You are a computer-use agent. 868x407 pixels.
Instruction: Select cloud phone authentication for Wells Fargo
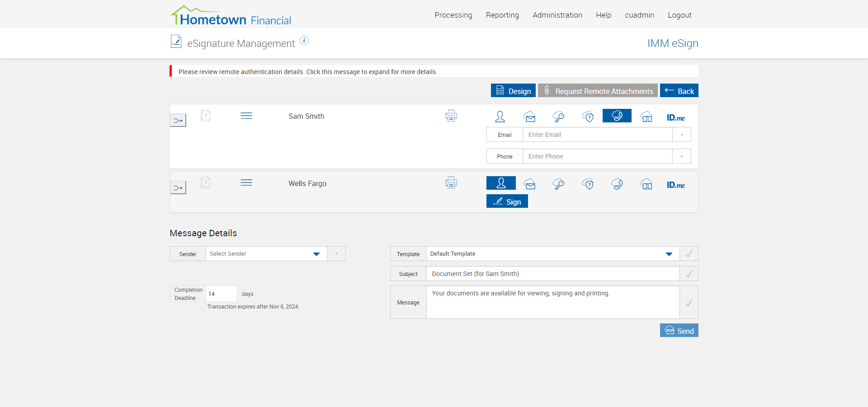point(617,184)
